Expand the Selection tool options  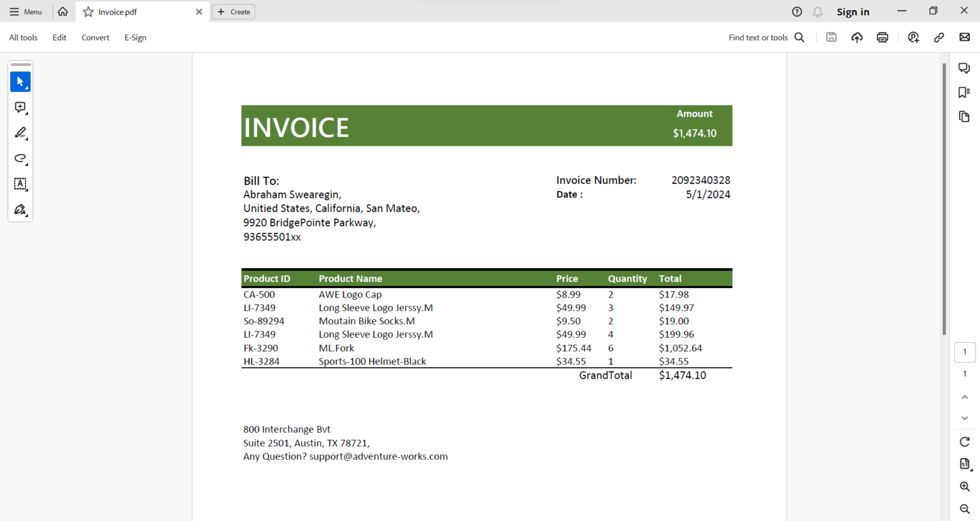(26, 87)
